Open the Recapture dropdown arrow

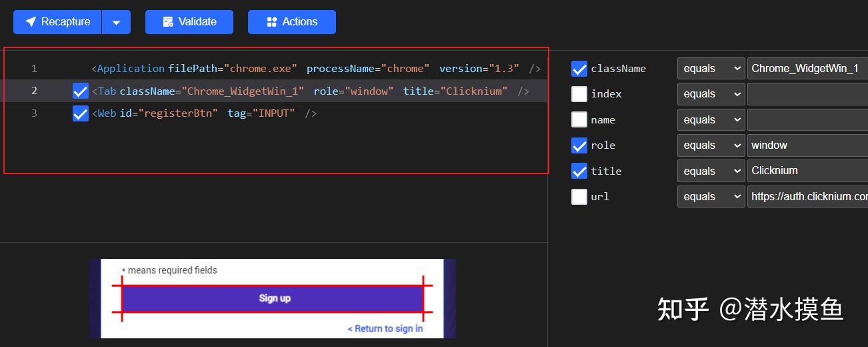(117, 22)
